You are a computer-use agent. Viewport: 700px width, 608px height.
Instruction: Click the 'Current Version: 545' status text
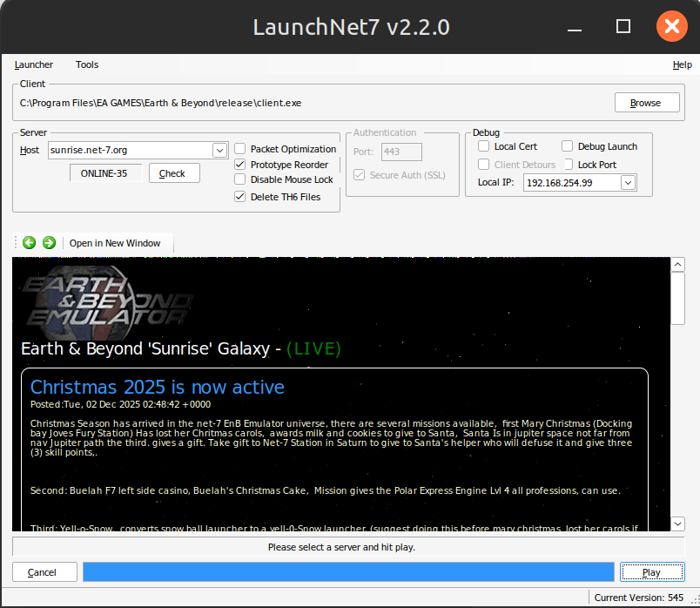638,598
